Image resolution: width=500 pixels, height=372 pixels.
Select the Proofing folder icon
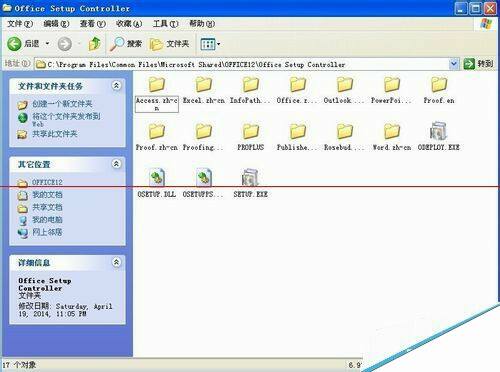coord(204,131)
